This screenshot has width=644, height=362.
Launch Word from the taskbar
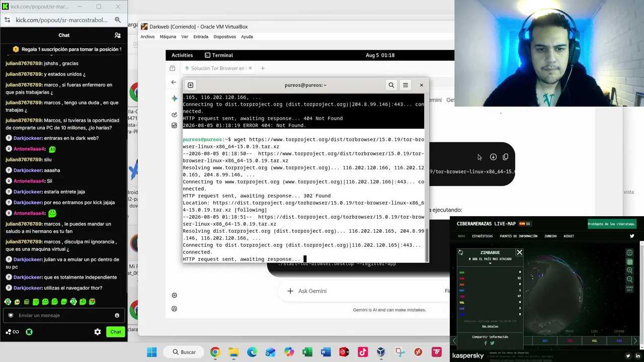pos(326,352)
